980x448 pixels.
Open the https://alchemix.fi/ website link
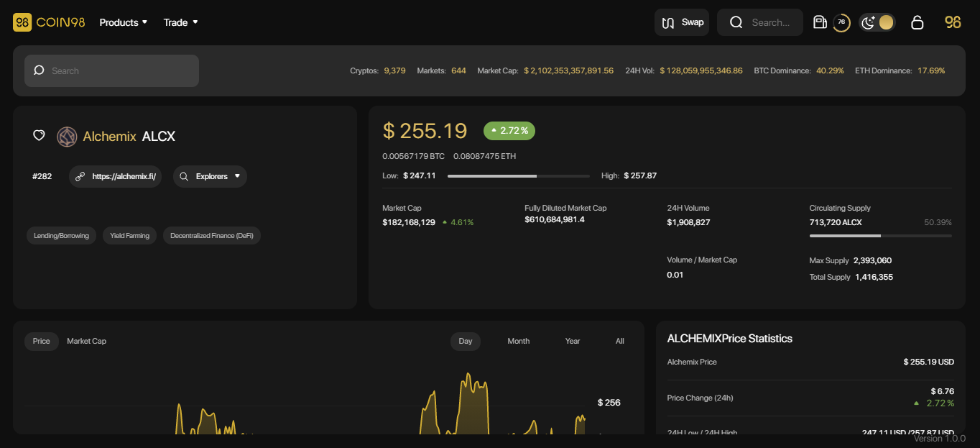coord(116,176)
